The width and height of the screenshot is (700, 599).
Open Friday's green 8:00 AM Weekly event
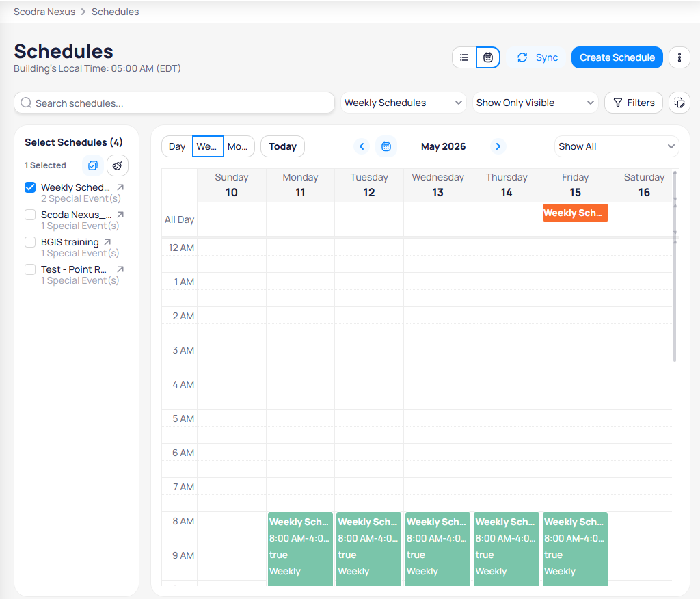575,549
